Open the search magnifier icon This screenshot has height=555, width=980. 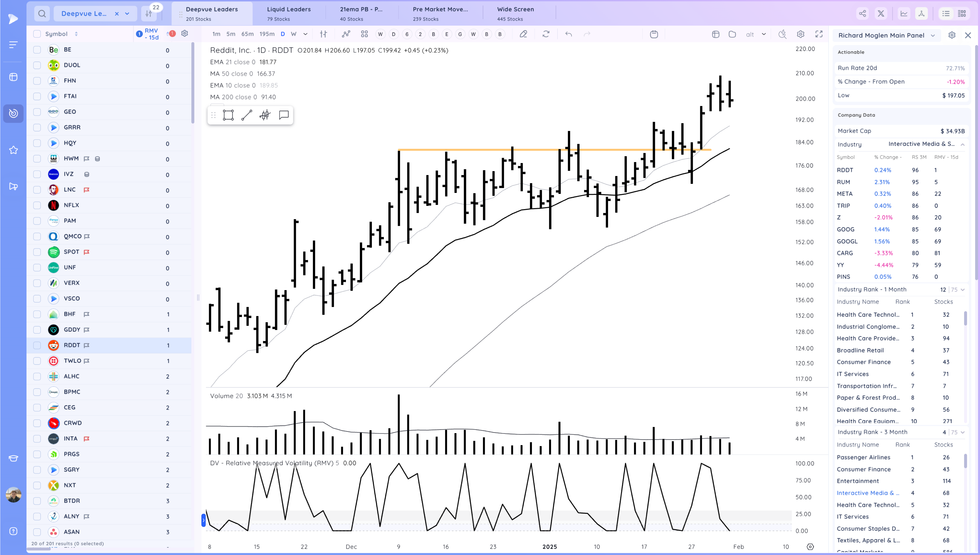pyautogui.click(x=42, y=14)
